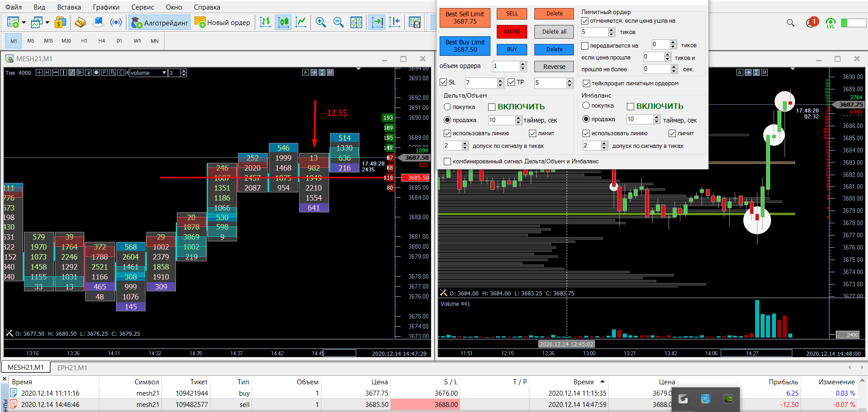Toggle the 'отменяется, если цена ушла на' checkbox

pyautogui.click(x=585, y=21)
